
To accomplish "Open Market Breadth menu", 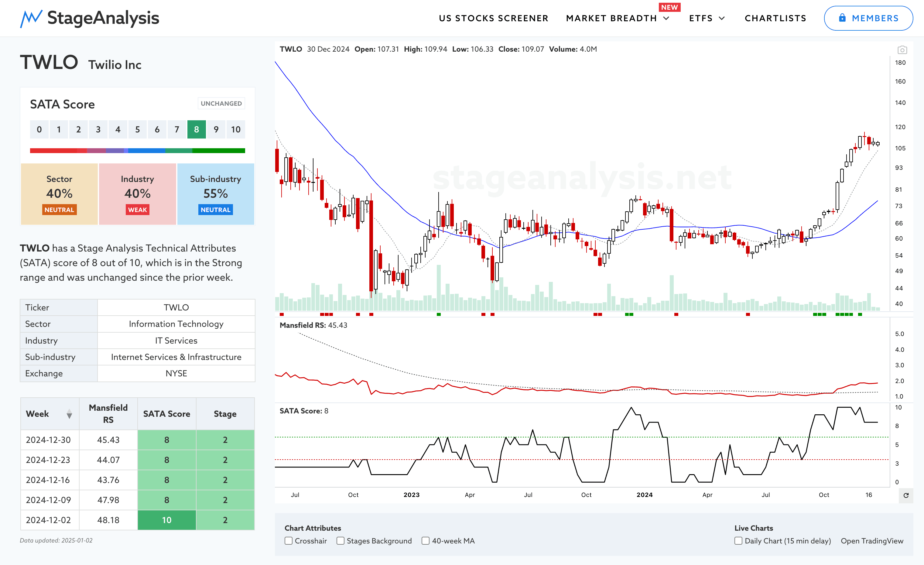I will point(611,18).
